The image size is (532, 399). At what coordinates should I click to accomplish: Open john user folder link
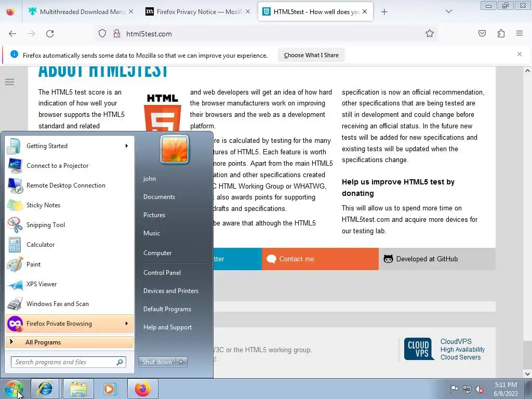tap(150, 179)
